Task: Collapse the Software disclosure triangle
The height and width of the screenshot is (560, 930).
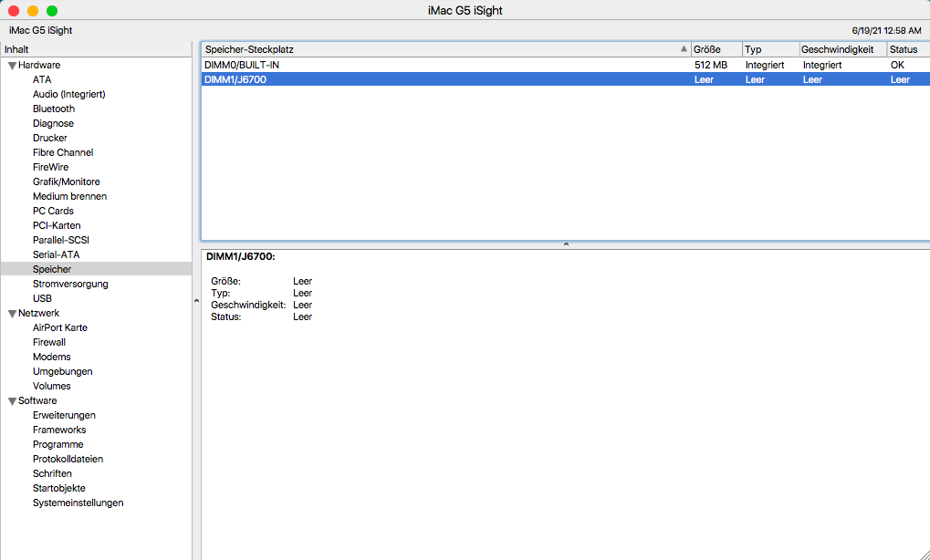Action: click(12, 401)
